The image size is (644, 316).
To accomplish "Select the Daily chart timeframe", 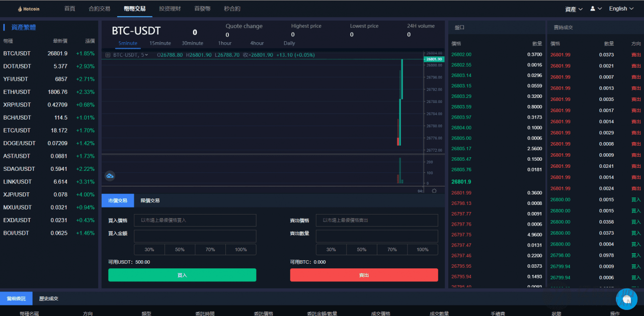I will (x=289, y=43).
